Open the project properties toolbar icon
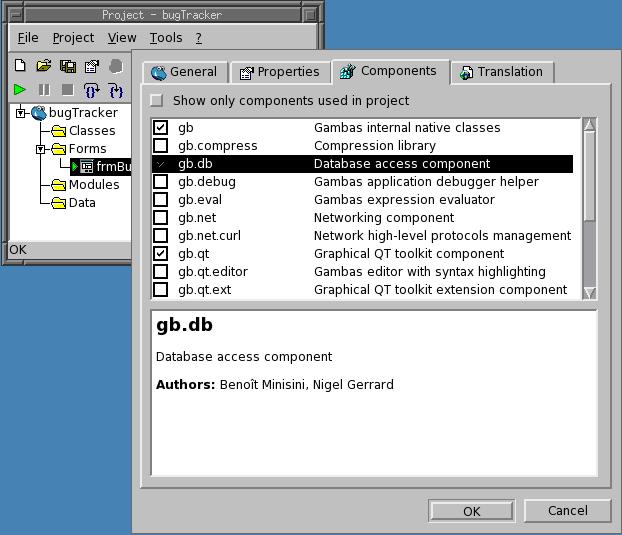The width and height of the screenshot is (622, 535). [x=92, y=66]
